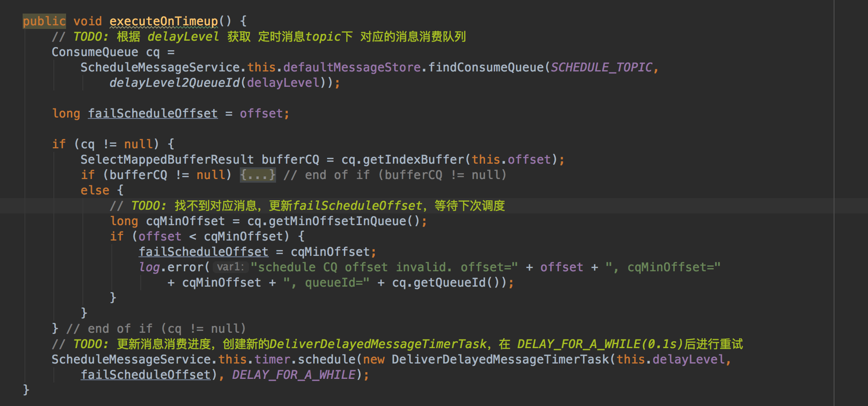The image size is (868, 406).
Task: Click findConsumeQueue method call
Action: click(486, 67)
